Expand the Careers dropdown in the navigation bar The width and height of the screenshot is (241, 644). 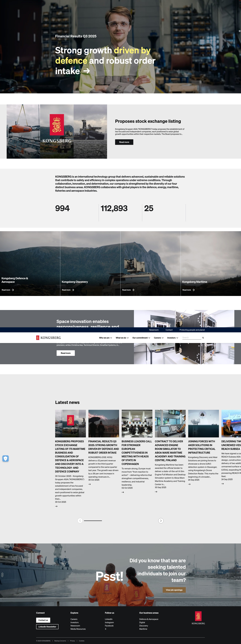[159, 338]
